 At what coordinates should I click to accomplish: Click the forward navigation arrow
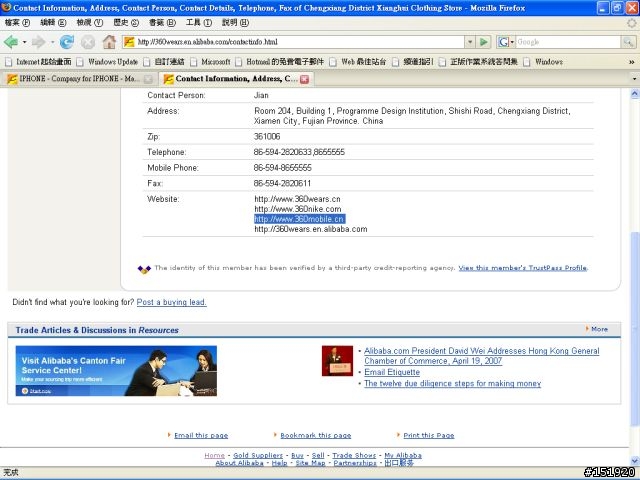tap(39, 42)
